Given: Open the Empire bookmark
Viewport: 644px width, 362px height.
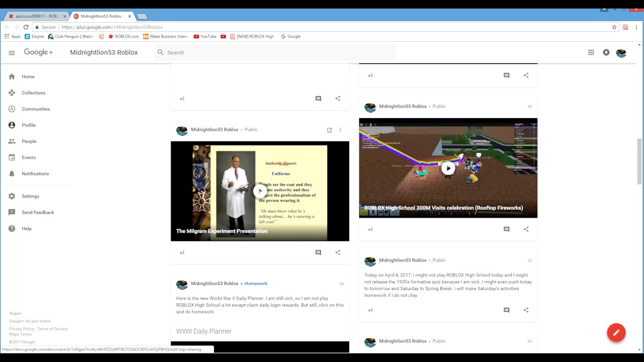Looking at the screenshot, I should pyautogui.click(x=34, y=36).
